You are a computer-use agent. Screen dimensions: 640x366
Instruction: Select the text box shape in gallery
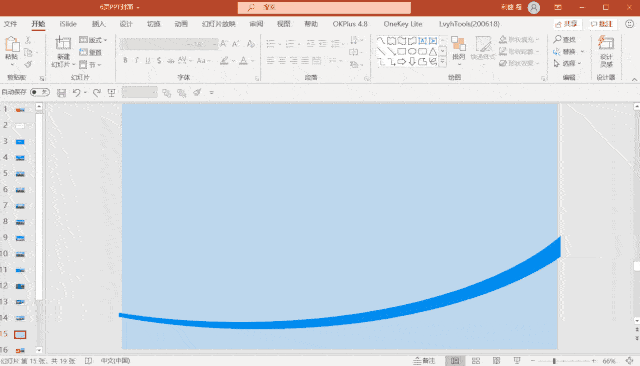[422, 41]
